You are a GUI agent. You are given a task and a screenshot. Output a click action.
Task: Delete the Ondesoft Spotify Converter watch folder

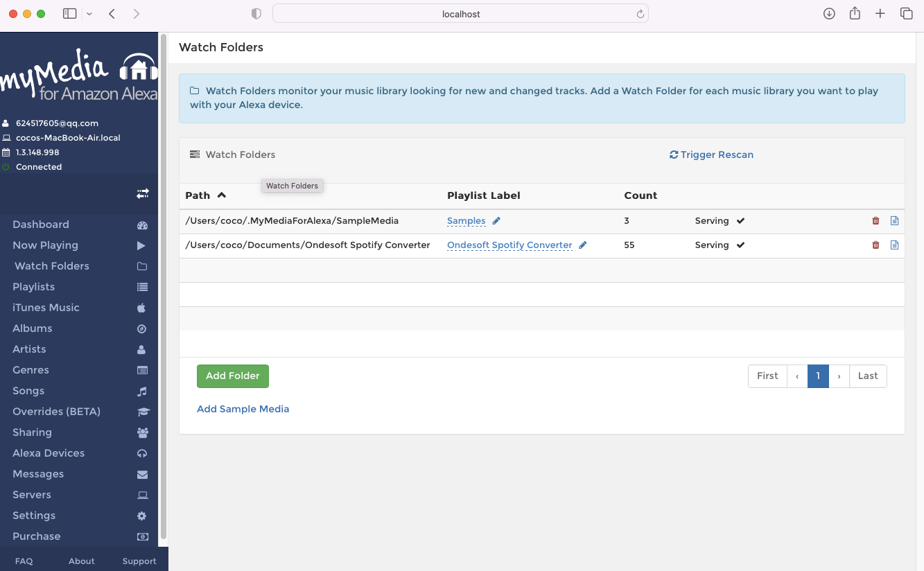875,245
